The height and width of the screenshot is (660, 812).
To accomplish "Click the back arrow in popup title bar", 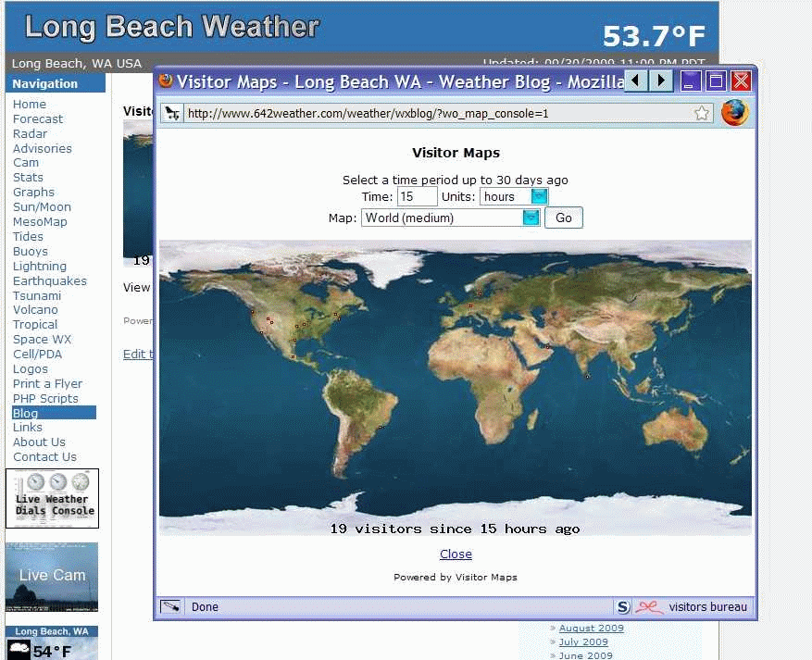I will click(636, 81).
